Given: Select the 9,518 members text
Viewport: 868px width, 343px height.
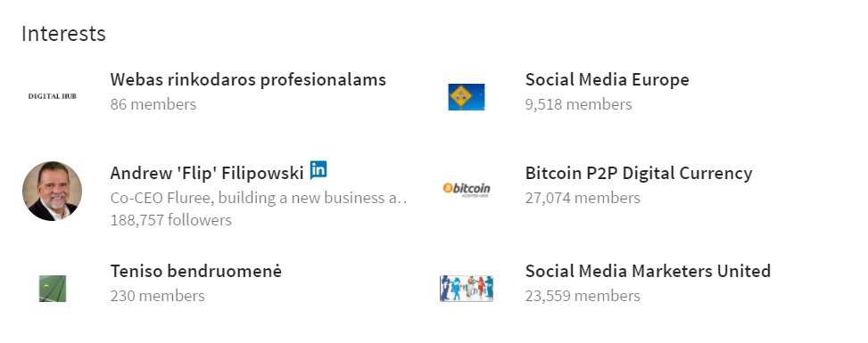Looking at the screenshot, I should click(x=578, y=104).
